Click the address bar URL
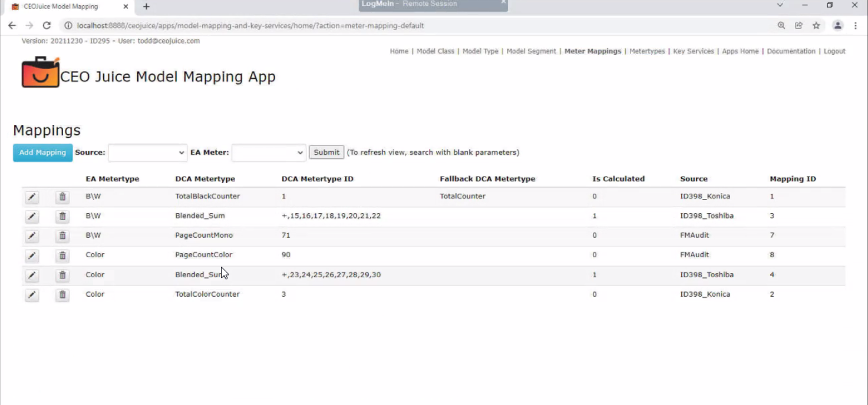This screenshot has width=868, height=405. [250, 25]
